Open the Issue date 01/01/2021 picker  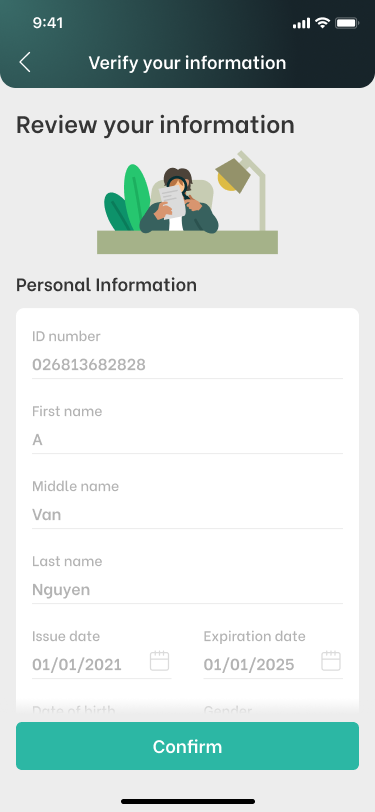(x=102, y=654)
